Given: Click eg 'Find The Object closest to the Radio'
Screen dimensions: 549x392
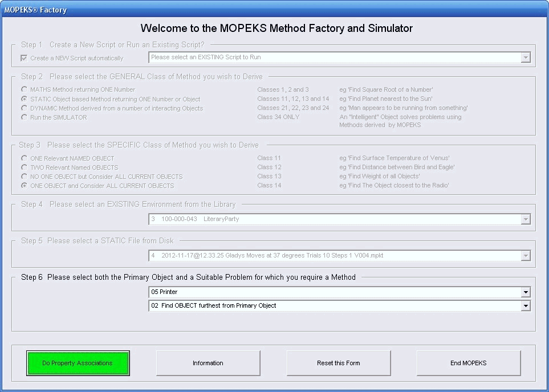Looking at the screenshot, I should (394, 185).
